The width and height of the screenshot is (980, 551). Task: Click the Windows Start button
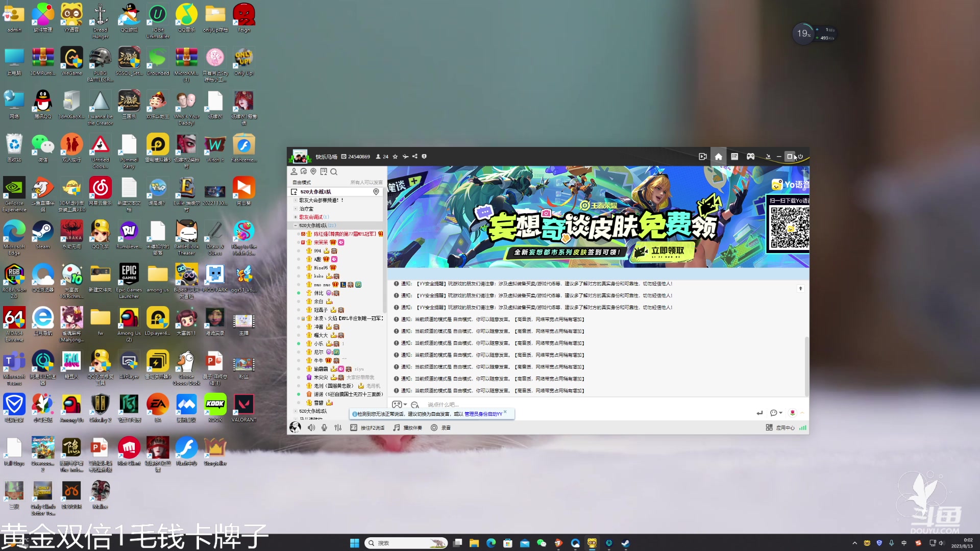(354, 543)
